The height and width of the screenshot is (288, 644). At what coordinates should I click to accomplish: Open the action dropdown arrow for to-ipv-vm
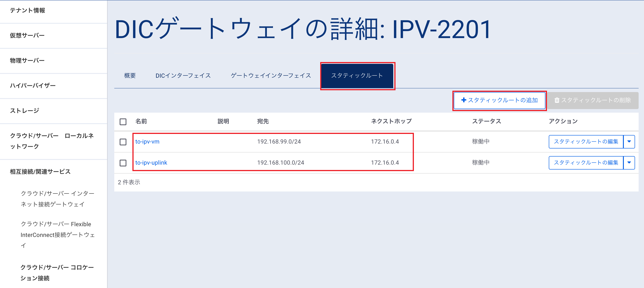(629, 142)
